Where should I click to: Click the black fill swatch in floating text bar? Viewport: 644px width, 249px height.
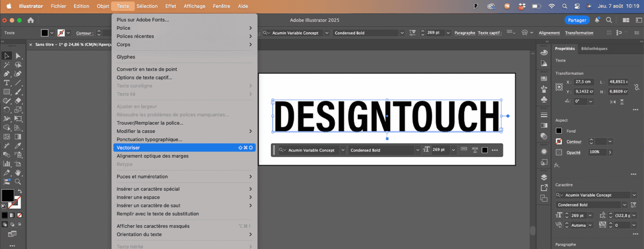(x=485, y=150)
